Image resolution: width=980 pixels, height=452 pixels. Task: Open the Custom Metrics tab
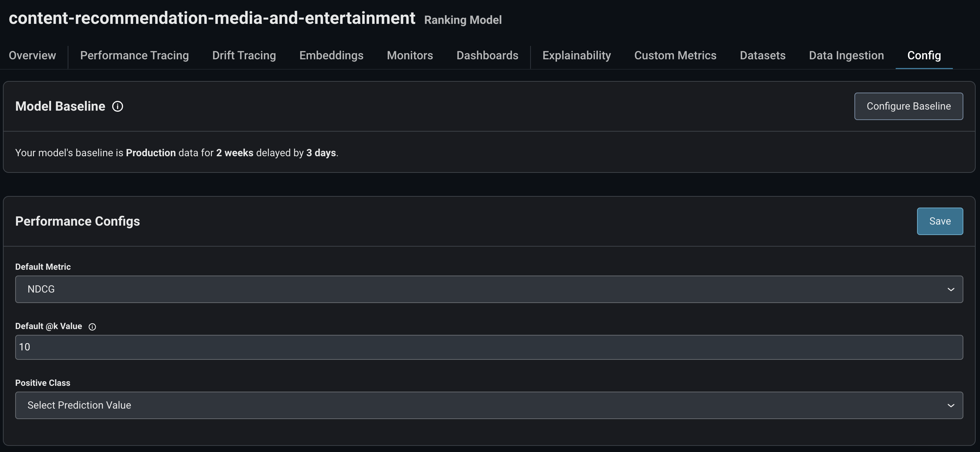coord(675,55)
